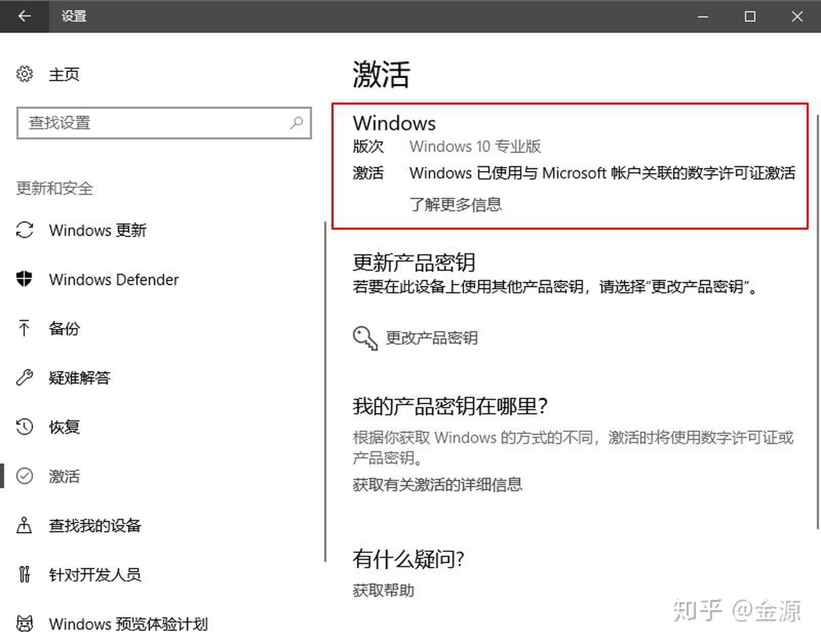Click the For Developers tools icon

tap(25, 574)
